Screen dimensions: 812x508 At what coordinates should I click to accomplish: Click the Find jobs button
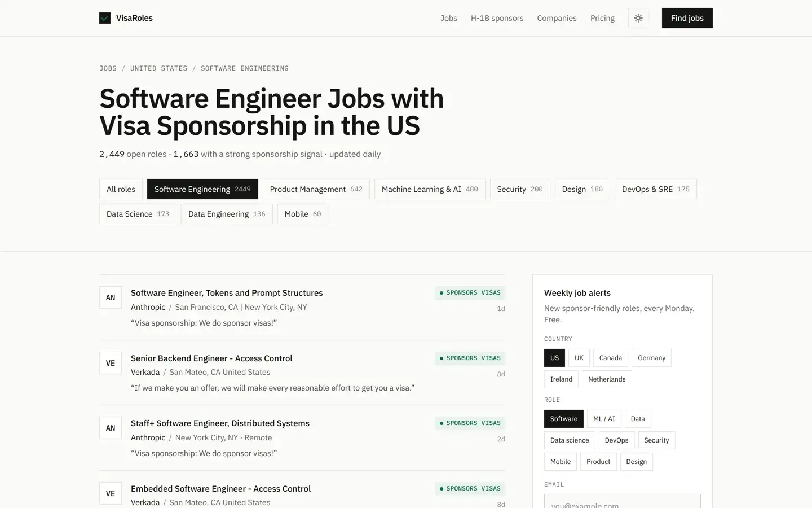687,18
